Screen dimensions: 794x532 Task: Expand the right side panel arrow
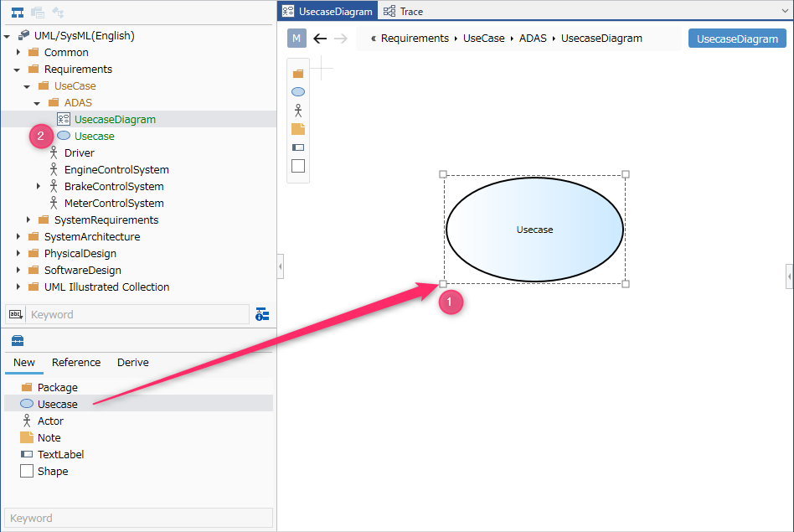point(790,276)
